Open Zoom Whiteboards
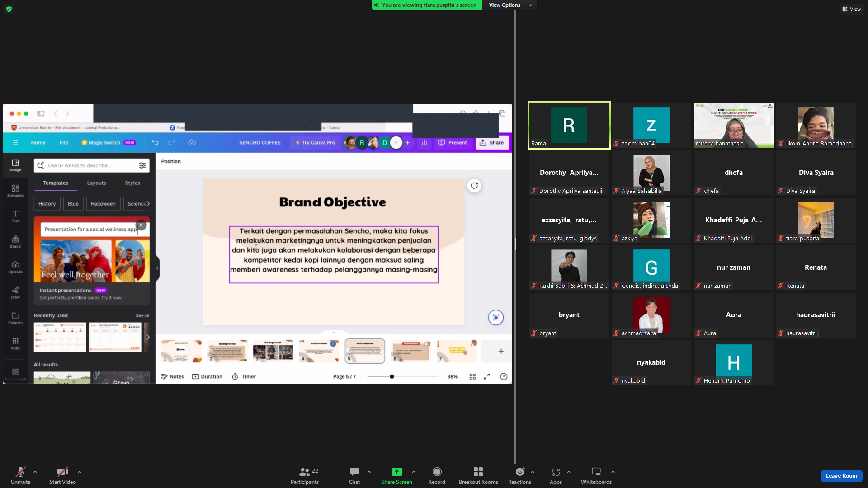The image size is (868, 488). 596,476
